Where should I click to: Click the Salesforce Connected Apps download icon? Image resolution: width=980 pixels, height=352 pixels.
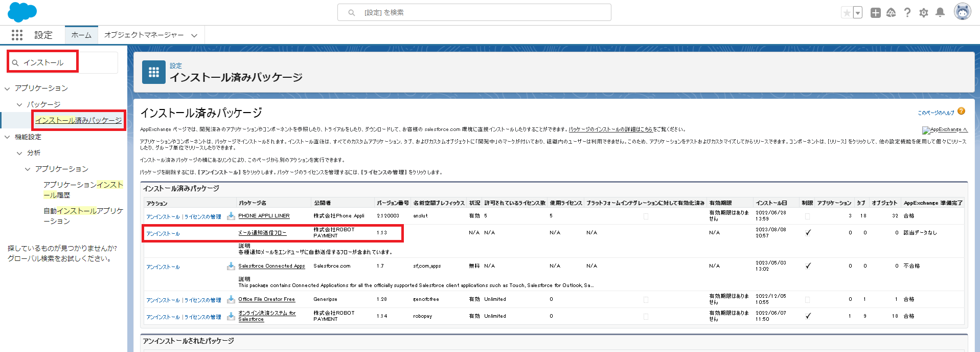click(x=231, y=266)
